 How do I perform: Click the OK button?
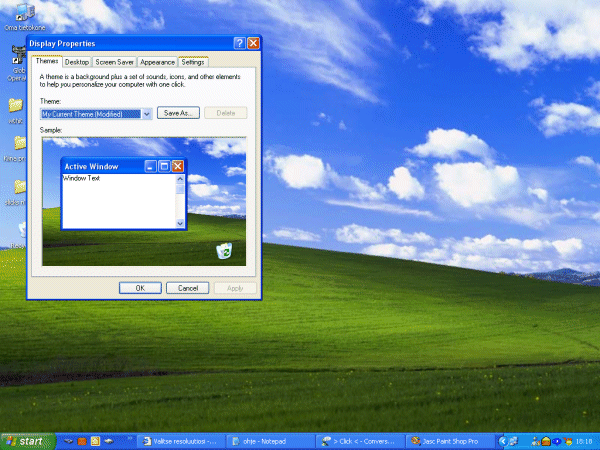pos(140,288)
